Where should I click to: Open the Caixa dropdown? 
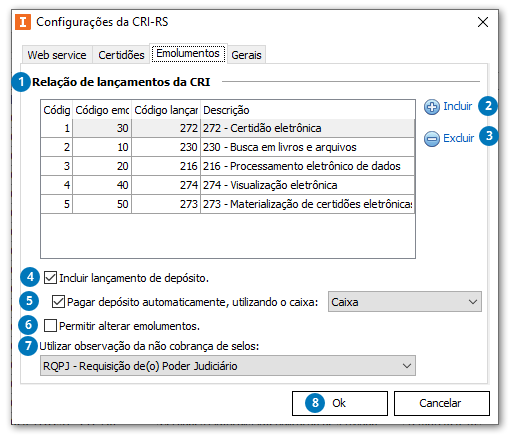405,302
